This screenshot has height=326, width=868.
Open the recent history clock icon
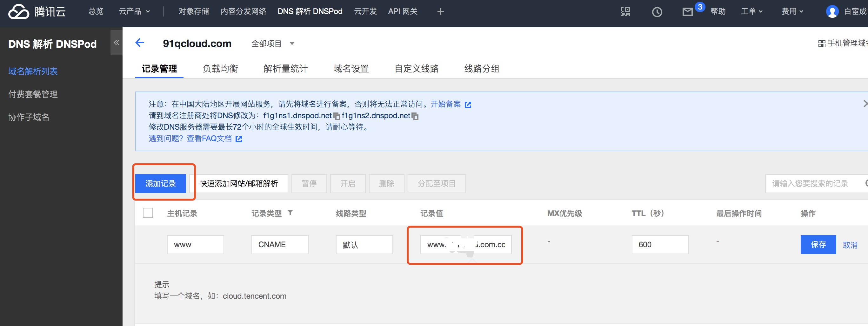(657, 12)
